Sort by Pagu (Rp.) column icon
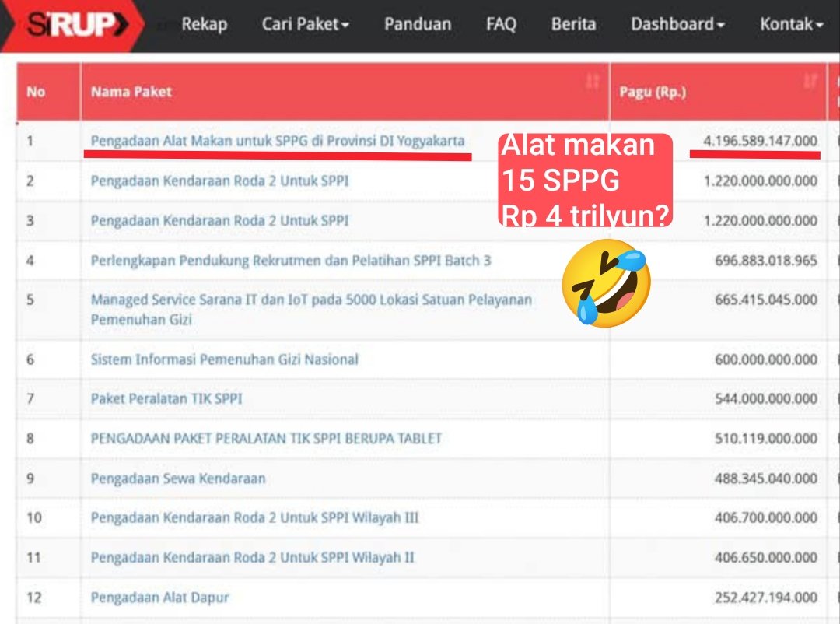The image size is (840, 624). click(810, 82)
